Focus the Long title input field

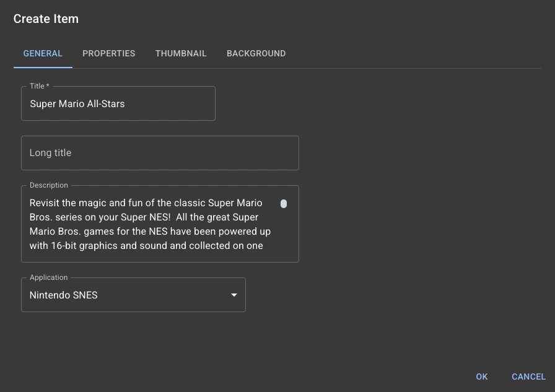160,153
